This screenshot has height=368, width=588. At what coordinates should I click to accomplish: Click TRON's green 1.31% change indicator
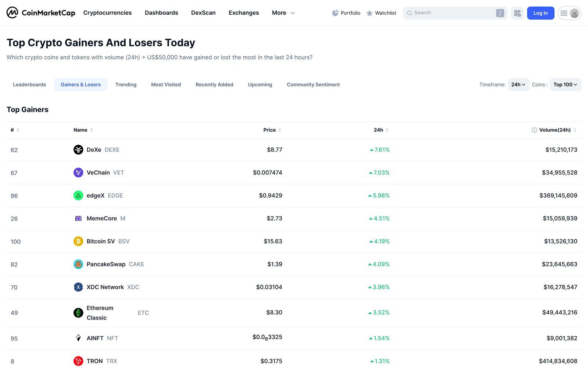(x=379, y=361)
